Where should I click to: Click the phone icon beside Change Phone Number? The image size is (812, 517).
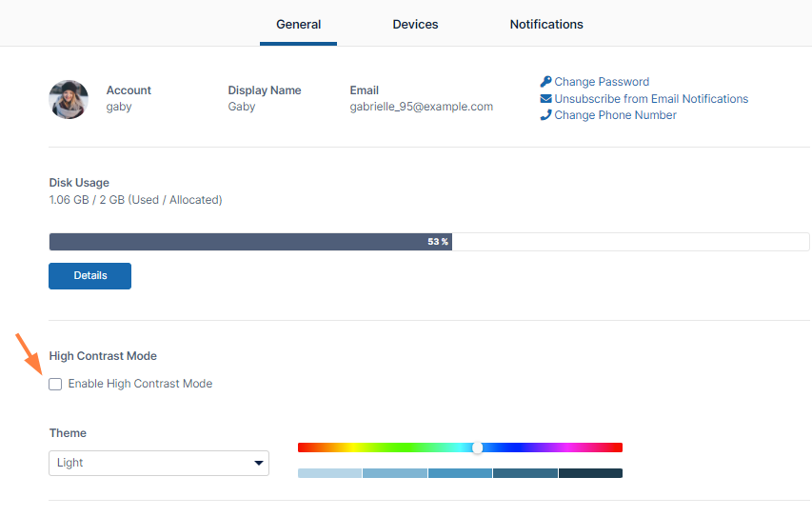(545, 115)
